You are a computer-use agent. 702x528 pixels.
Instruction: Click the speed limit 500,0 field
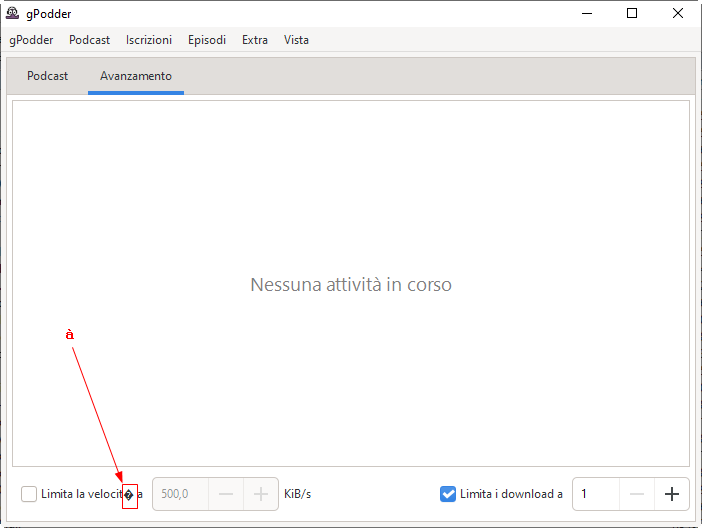pos(180,494)
